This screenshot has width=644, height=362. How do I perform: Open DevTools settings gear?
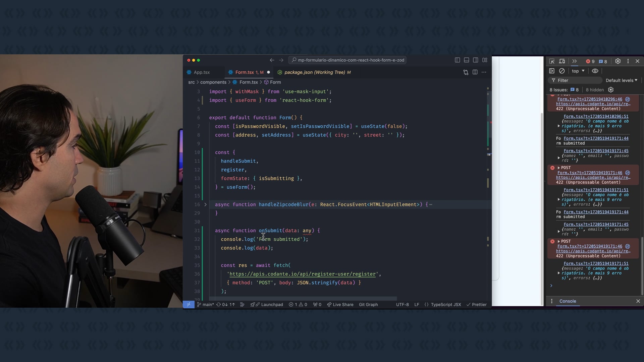coord(618,61)
